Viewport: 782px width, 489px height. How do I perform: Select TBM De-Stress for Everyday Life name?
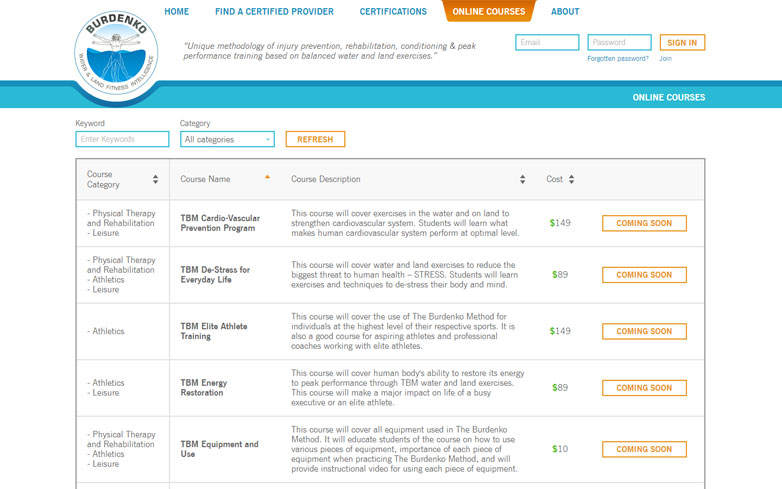tap(215, 275)
